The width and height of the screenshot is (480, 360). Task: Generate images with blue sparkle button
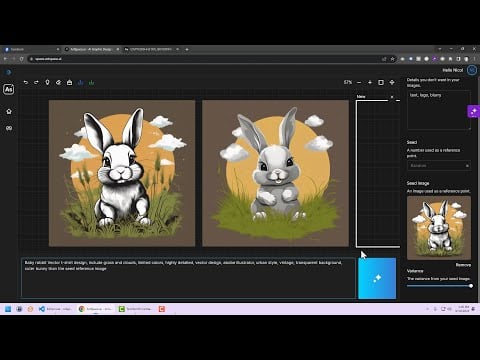[x=377, y=278]
